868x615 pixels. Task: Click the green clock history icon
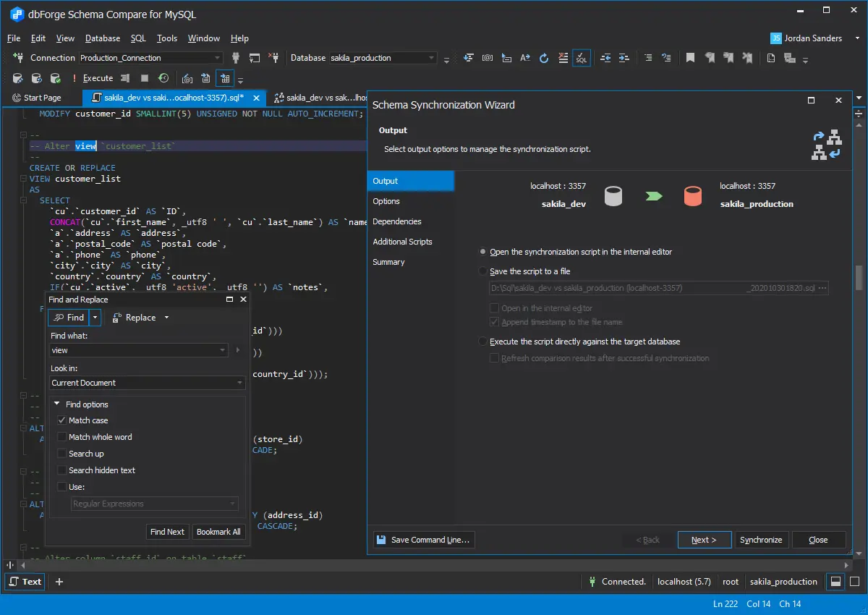163,78
